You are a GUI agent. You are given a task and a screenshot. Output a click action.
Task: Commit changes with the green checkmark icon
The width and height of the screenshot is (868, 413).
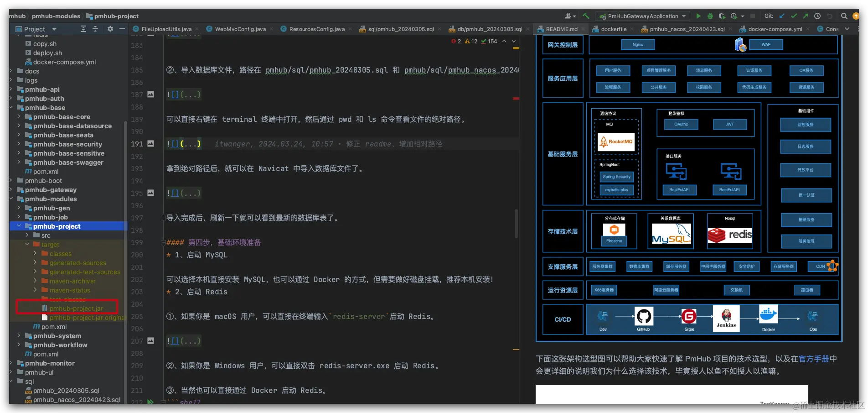point(794,16)
